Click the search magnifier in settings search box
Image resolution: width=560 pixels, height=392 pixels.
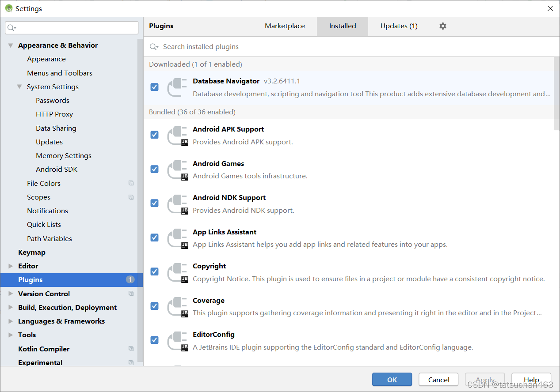click(x=12, y=28)
